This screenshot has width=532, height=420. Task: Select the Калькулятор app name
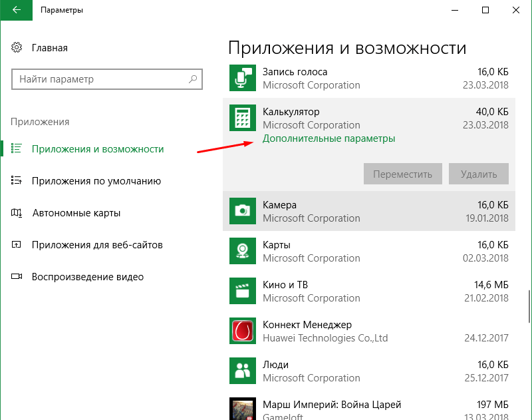point(291,112)
